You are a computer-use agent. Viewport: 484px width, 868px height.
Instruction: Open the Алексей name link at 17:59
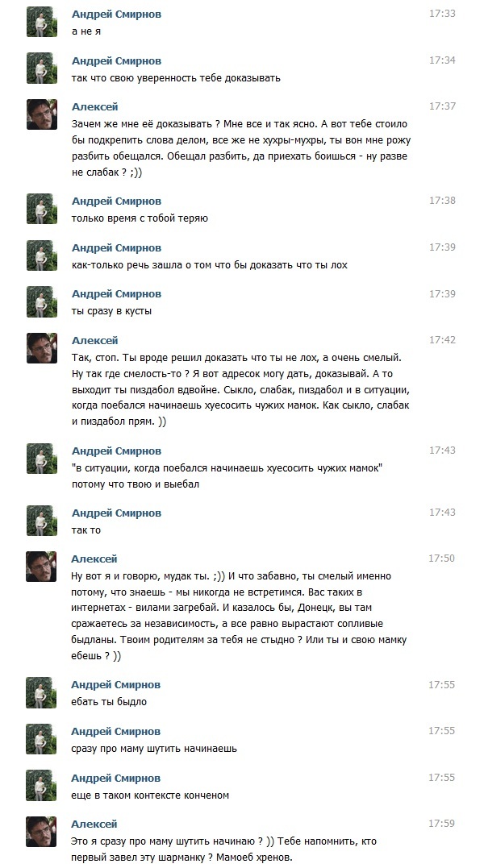click(x=94, y=824)
